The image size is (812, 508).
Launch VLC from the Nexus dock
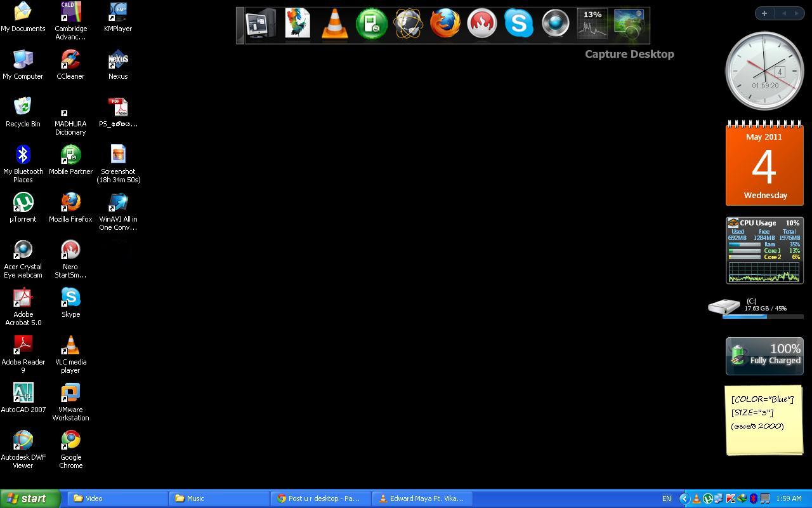[334, 23]
